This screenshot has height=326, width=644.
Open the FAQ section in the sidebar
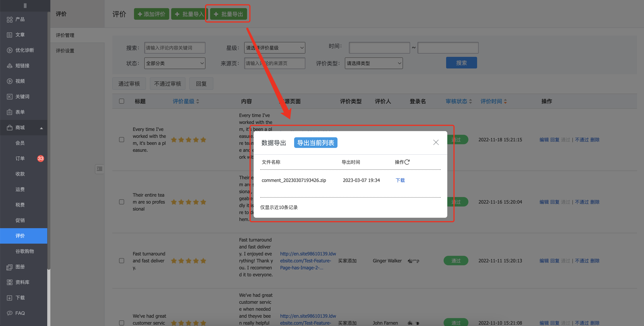pyautogui.click(x=20, y=313)
